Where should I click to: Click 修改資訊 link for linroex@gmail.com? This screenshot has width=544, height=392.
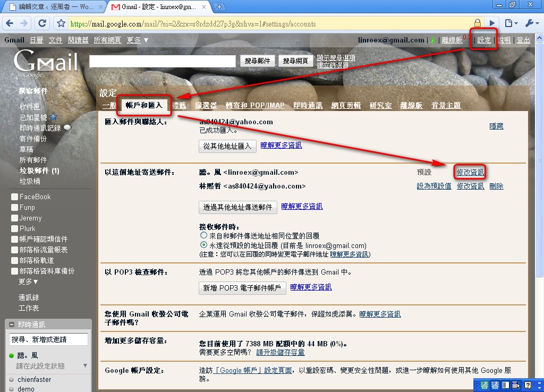[471, 173]
